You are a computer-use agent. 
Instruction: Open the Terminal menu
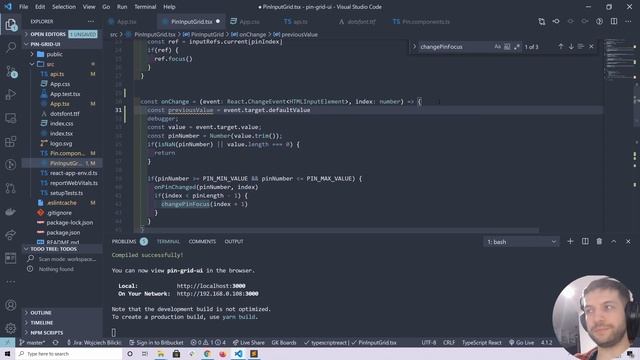(145, 7)
